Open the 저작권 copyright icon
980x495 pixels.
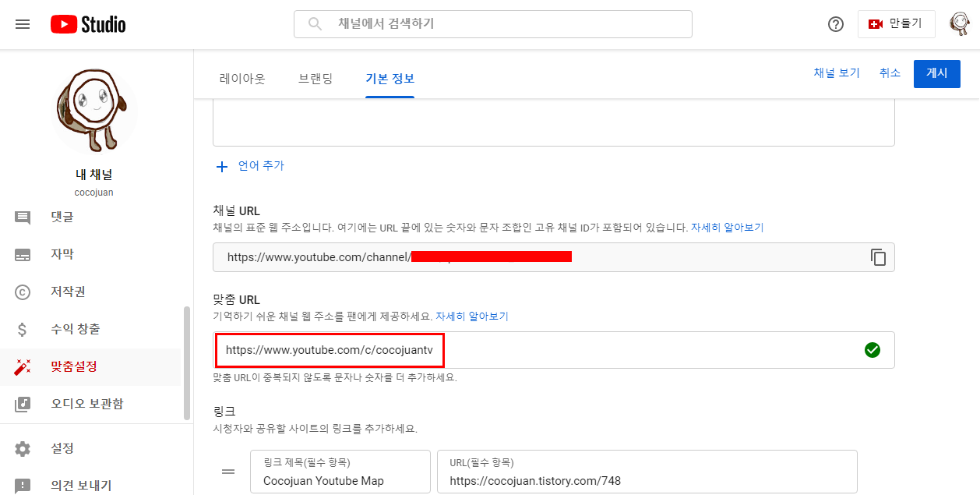click(23, 292)
